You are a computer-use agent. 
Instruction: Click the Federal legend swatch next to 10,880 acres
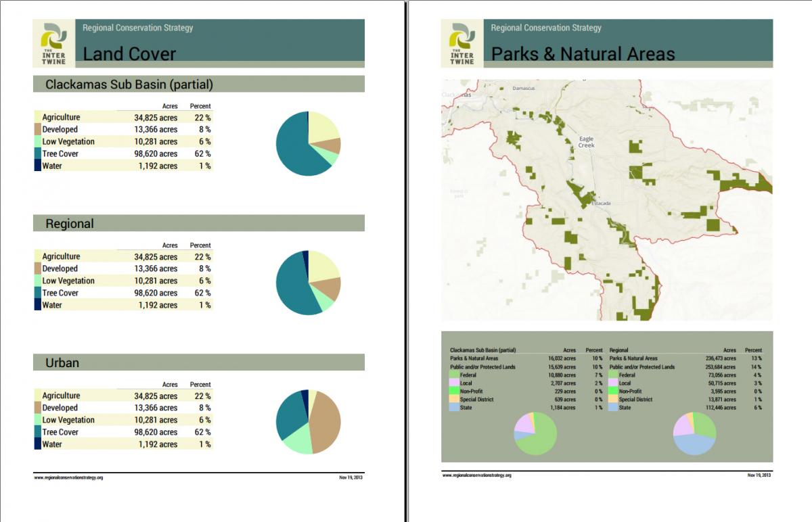(454, 375)
